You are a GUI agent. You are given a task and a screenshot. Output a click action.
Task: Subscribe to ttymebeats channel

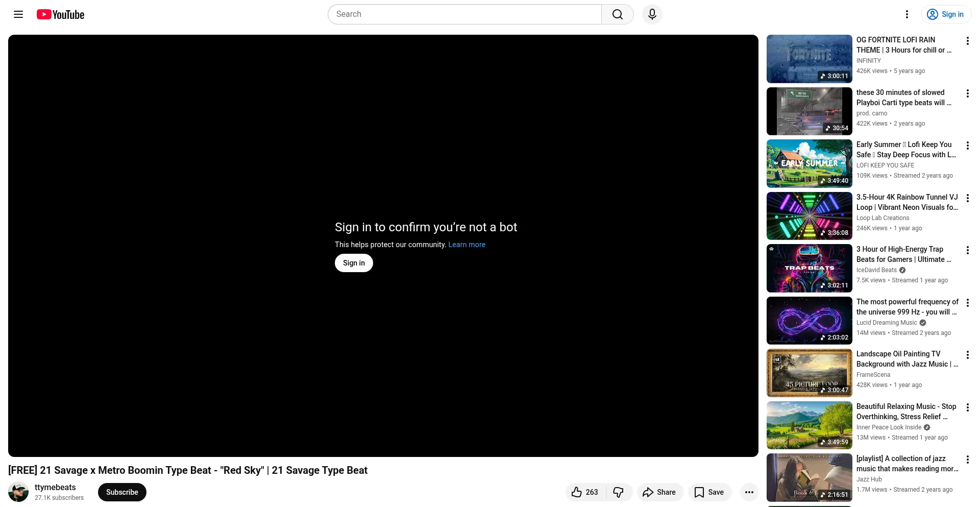[x=122, y=492]
